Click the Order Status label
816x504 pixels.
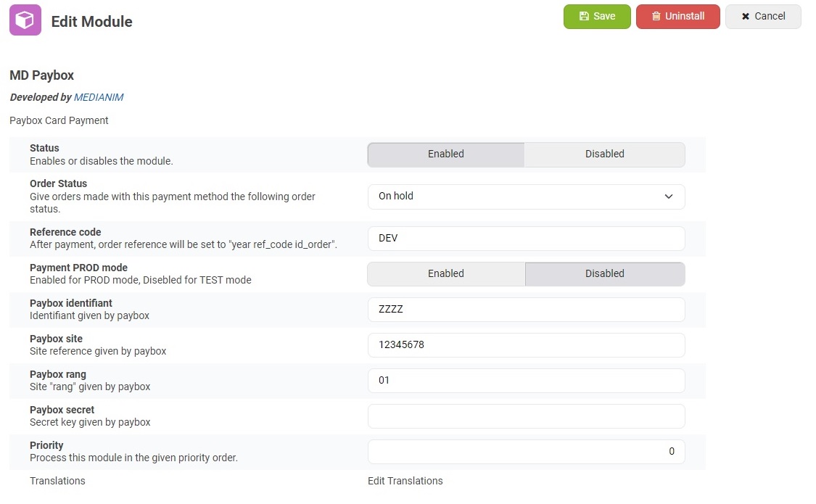[58, 183]
